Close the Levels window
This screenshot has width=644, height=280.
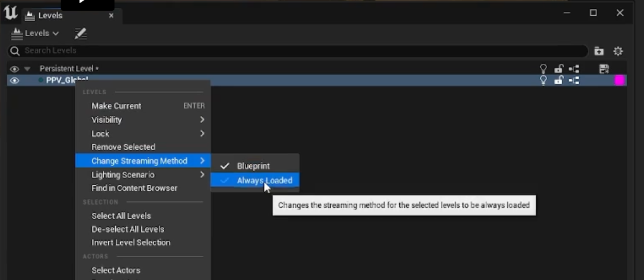[620, 13]
